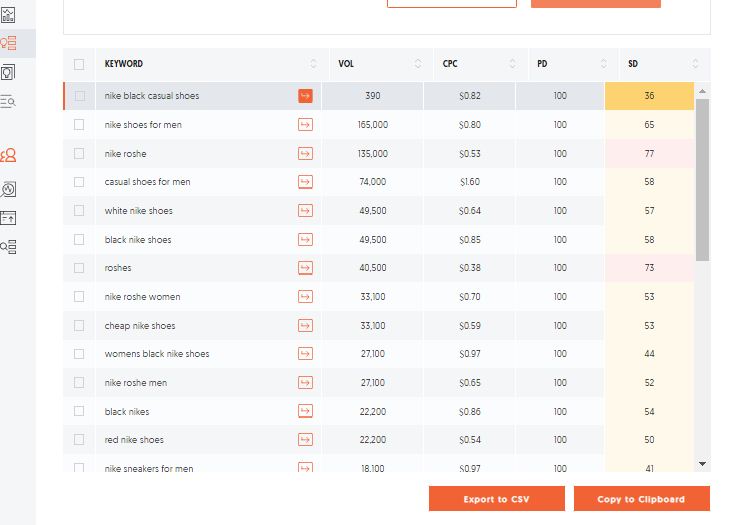732x525 pixels.
Task: Click arrow icon for womens black nike shoes
Action: (305, 354)
